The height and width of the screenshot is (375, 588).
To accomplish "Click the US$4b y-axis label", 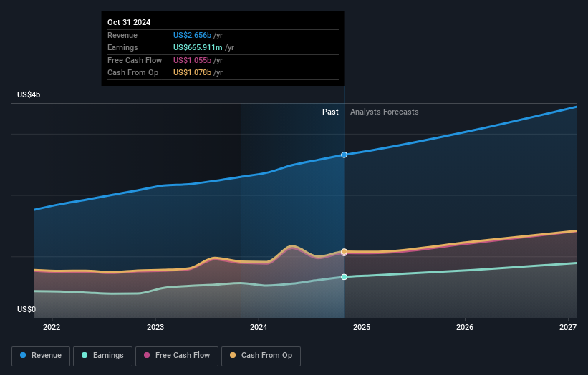I will coord(29,94).
